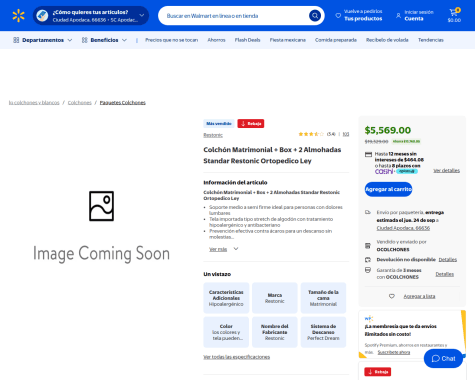
Task: Select Tamaño de la cama Matrimonial tile
Action: click(323, 298)
